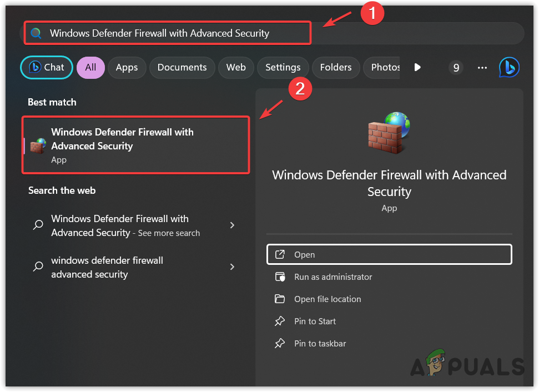Screen dimensions: 539x392
Task: Switch to the Folders filter tab
Action: [336, 67]
